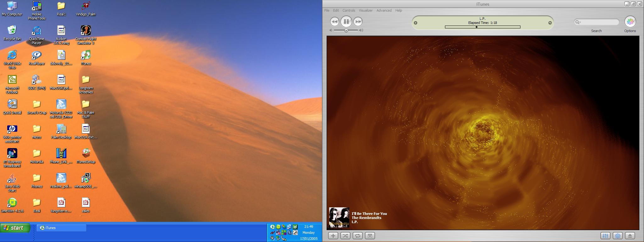Open the Visualizer menu
The height and width of the screenshot is (242, 644).
point(365,10)
